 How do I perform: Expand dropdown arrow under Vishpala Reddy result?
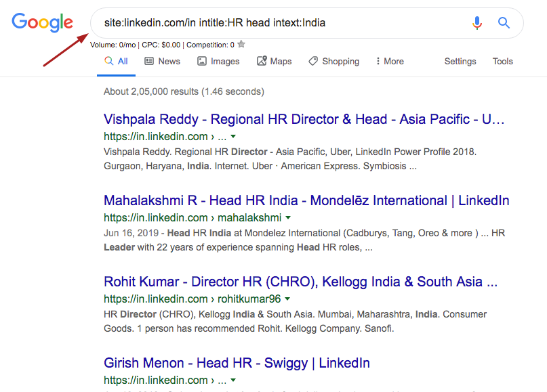pyautogui.click(x=233, y=136)
